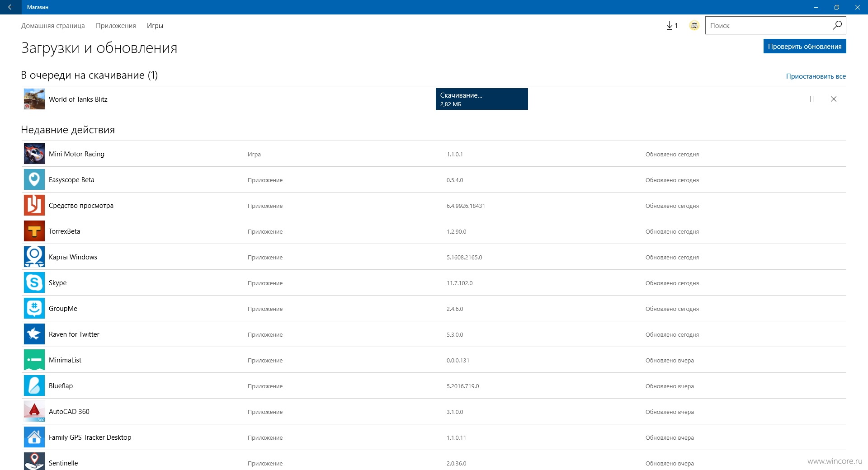Click version 0.0.0.131 of MinimaList
Image resolution: width=868 pixels, height=470 pixels.
click(458, 361)
